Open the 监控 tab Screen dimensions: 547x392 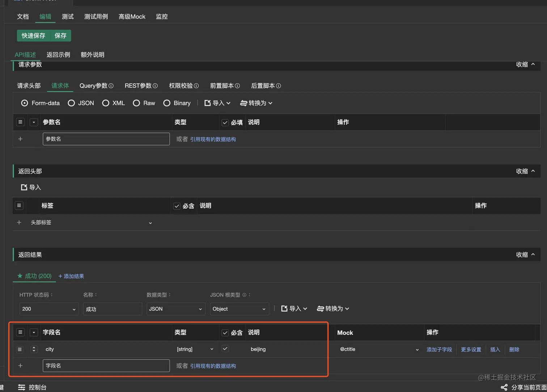coord(162,17)
